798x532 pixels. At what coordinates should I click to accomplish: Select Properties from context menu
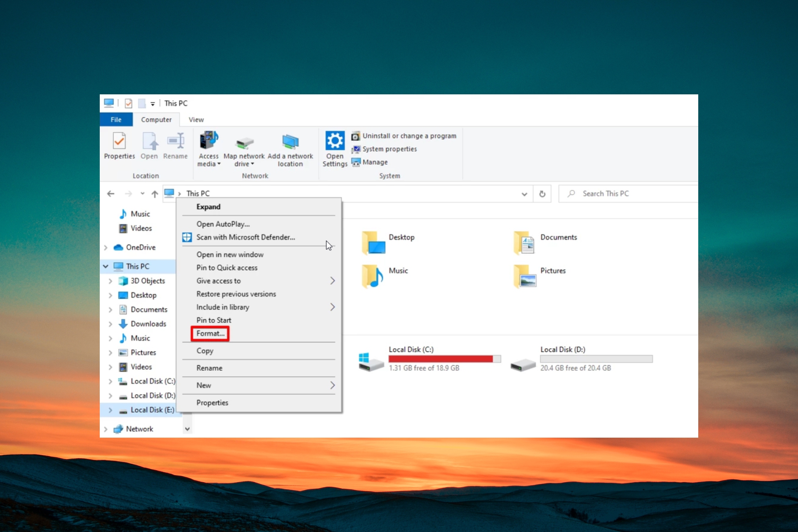click(x=212, y=403)
